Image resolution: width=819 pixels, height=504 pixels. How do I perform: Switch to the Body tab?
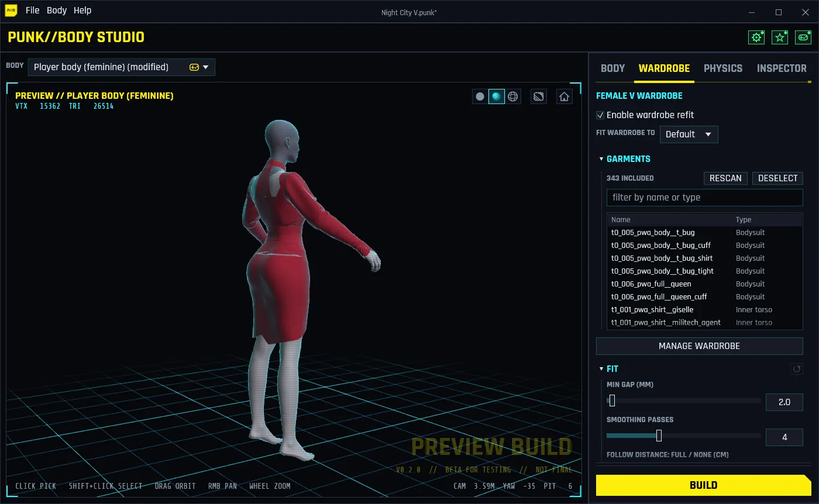coord(613,68)
